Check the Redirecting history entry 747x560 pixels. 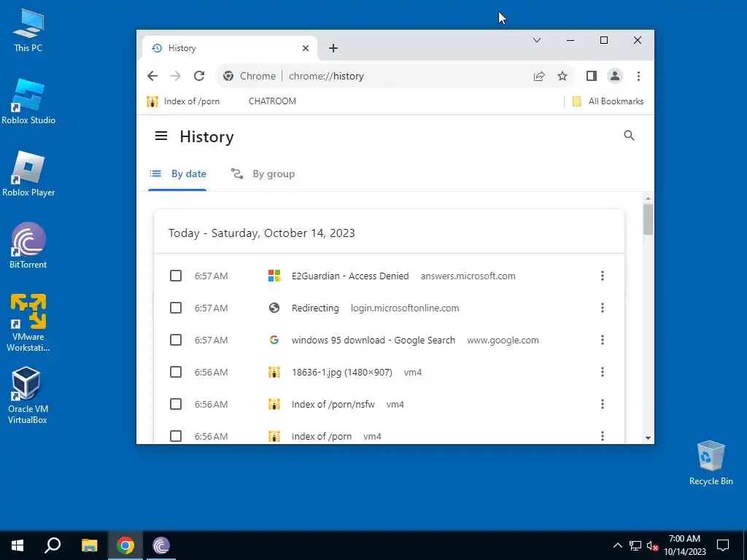176,308
